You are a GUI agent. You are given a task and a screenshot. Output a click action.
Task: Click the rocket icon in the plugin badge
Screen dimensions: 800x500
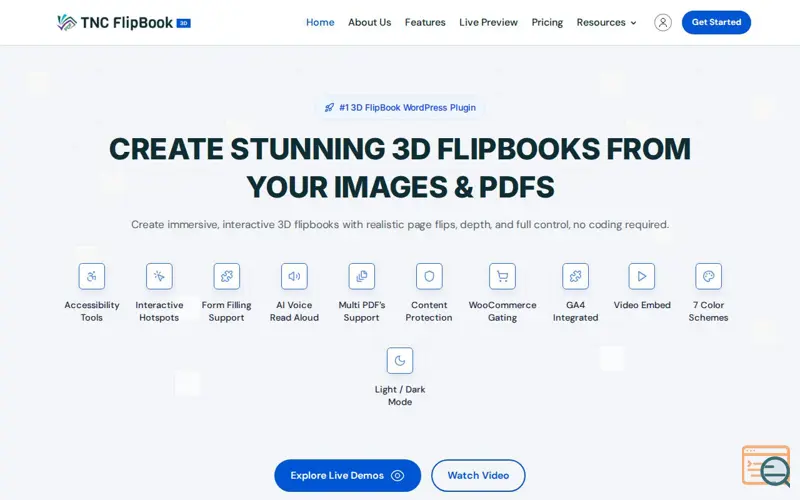pos(329,108)
